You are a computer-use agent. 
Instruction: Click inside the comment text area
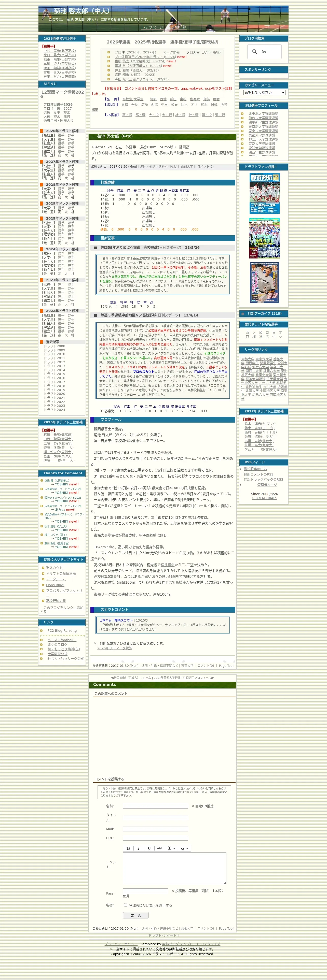tap(174, 868)
